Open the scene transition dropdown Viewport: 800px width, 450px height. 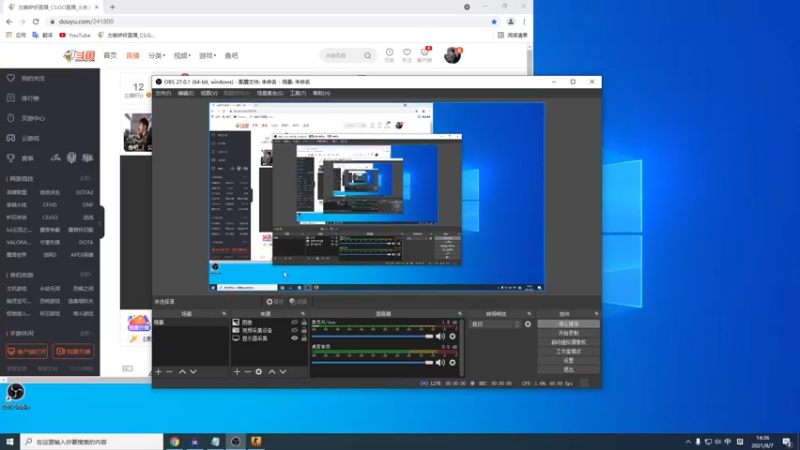pyautogui.click(x=495, y=324)
